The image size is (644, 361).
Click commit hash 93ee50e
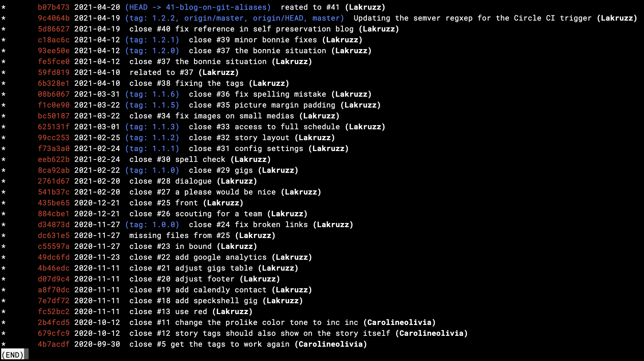pos(54,51)
